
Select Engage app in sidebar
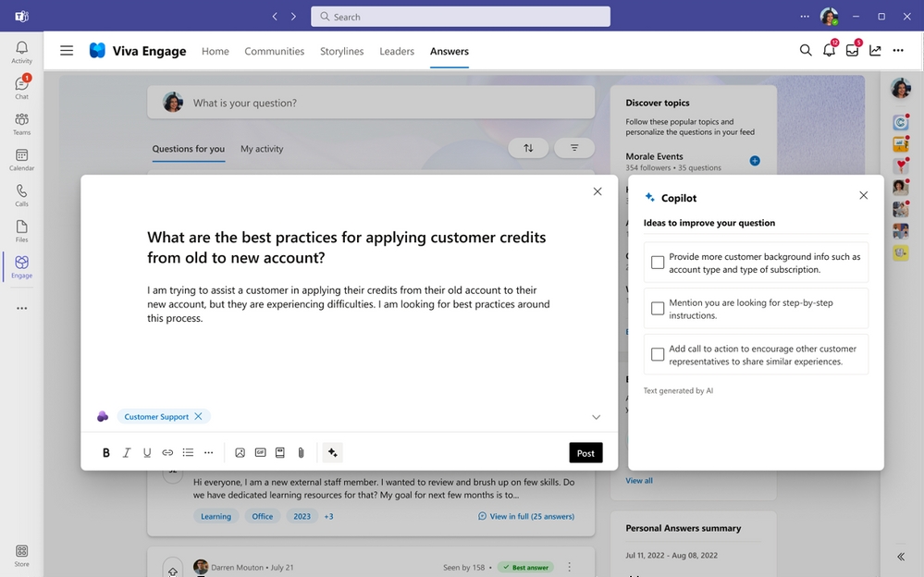(22, 266)
